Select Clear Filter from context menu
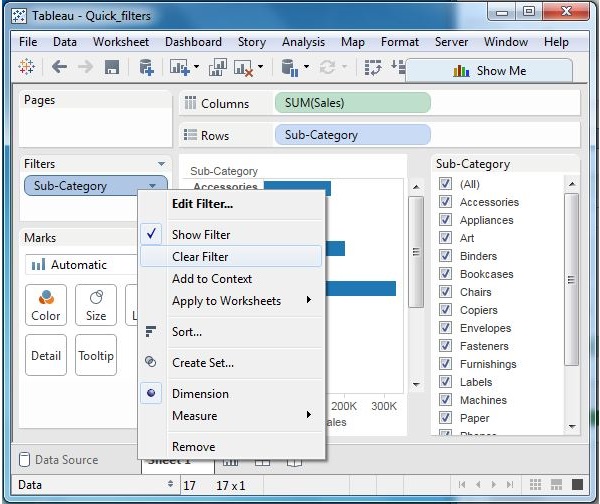 pyautogui.click(x=200, y=257)
